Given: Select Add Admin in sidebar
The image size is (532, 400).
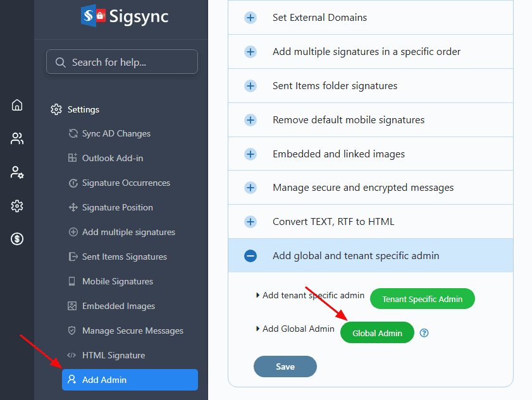Looking at the screenshot, I should coord(130,380).
